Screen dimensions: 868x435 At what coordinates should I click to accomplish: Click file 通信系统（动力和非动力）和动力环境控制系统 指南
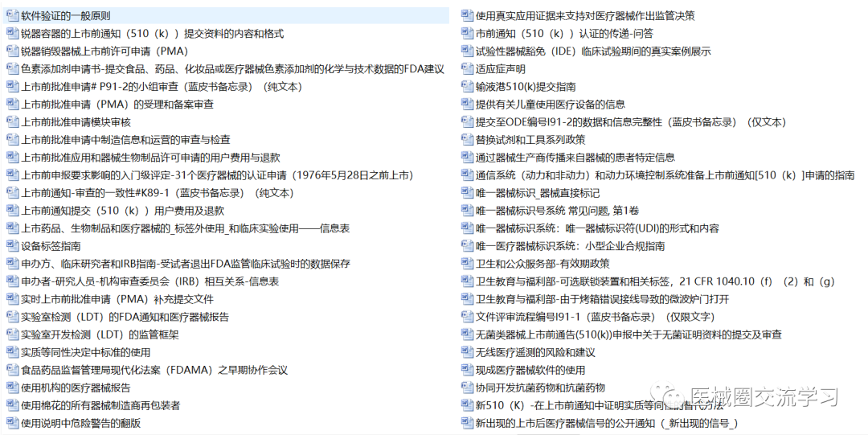(665, 175)
